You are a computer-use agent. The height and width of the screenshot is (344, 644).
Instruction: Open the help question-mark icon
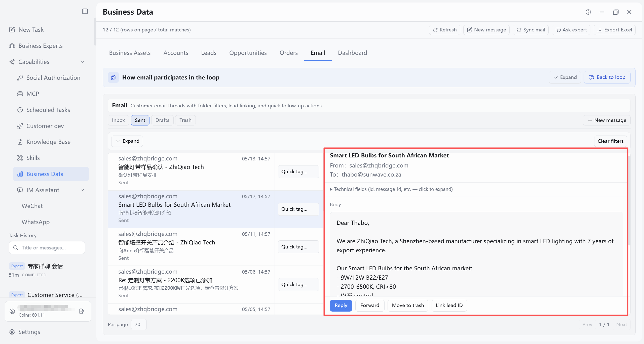pyautogui.click(x=588, y=12)
